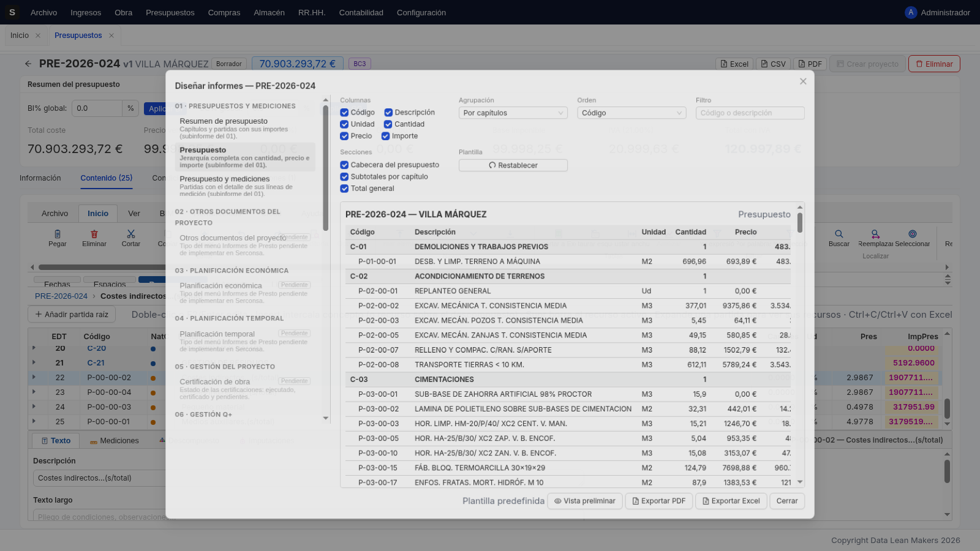
Task: Export the budget to CSV from the header
Action: click(x=773, y=64)
